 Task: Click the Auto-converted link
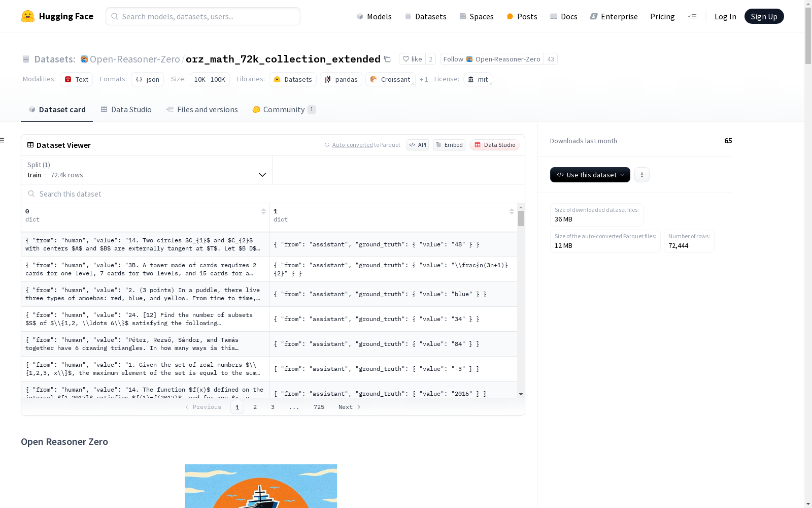click(353, 145)
